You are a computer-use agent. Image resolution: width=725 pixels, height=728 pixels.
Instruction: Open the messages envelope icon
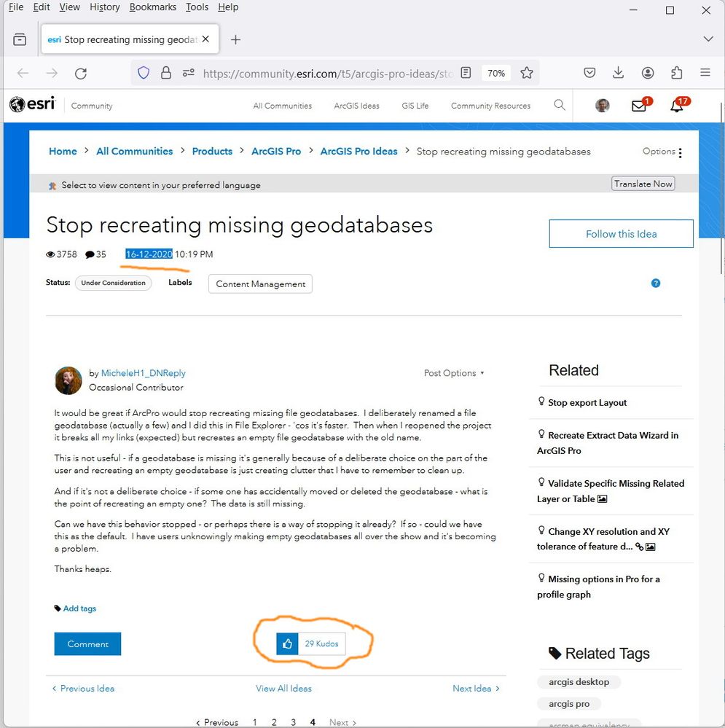[639, 106]
